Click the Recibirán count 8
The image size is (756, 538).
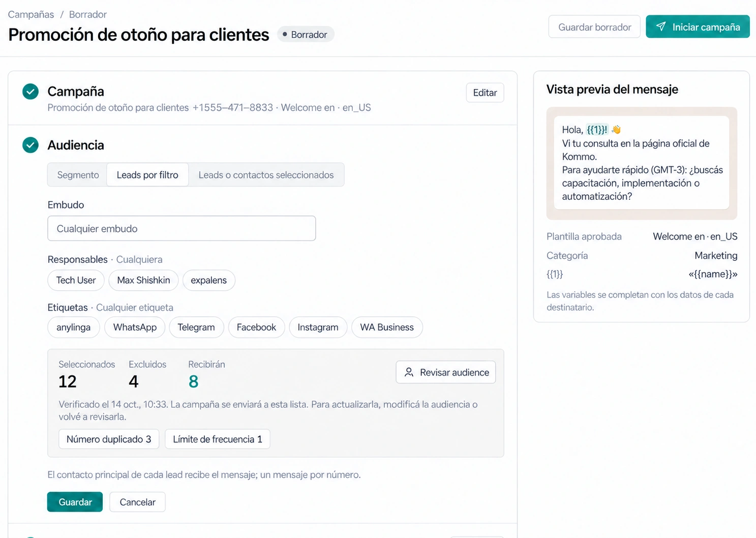193,381
